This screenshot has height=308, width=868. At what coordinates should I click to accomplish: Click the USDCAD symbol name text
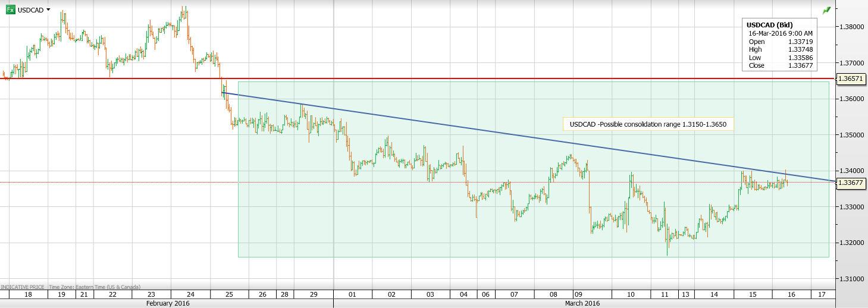pos(30,10)
